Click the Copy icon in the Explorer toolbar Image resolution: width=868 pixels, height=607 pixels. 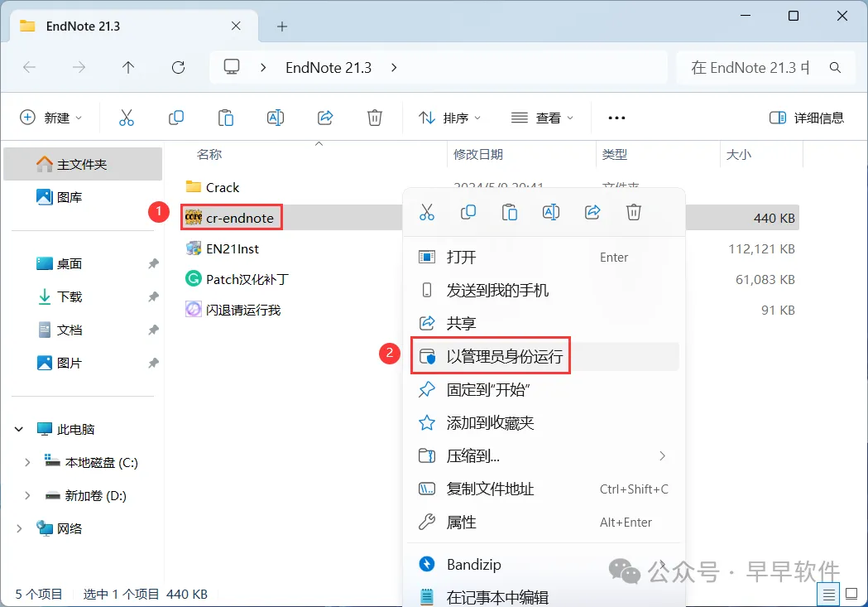[x=176, y=118]
